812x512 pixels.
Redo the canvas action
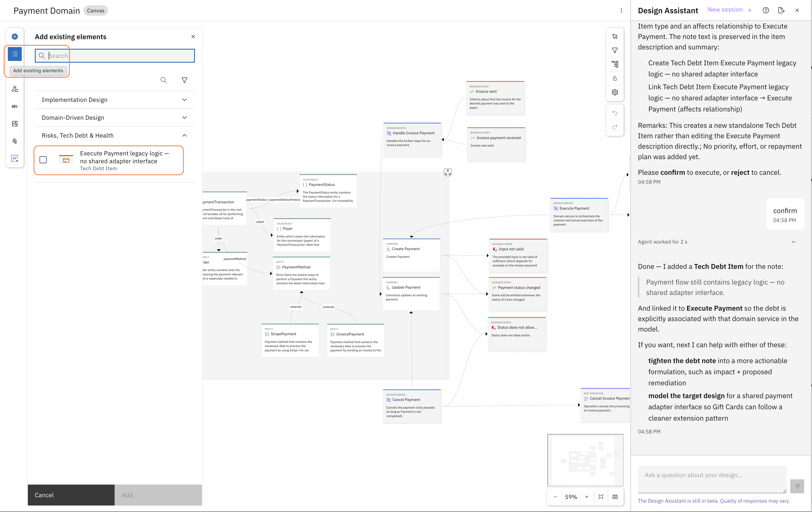(615, 127)
